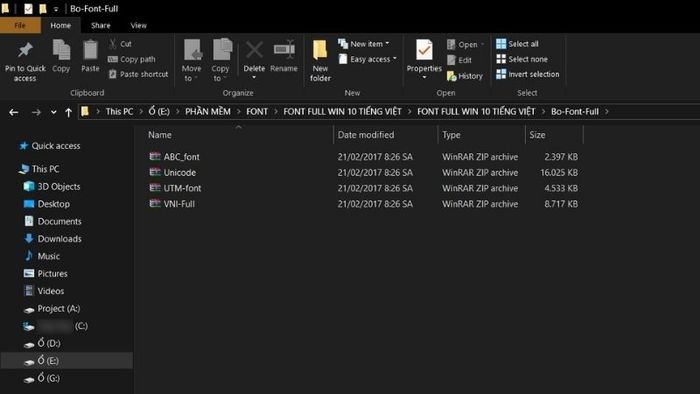Screen dimensions: 700x394
Task: Click Bo-Font-Full breadcrumb in address bar
Action: click(575, 112)
